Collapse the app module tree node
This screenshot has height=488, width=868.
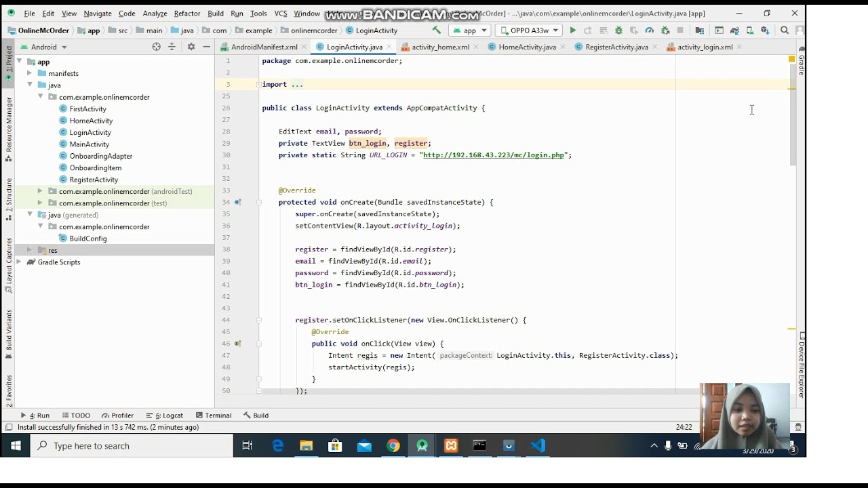coord(19,62)
